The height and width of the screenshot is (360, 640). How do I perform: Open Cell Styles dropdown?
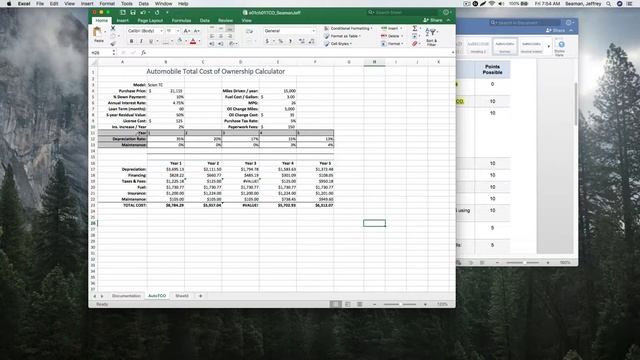coord(338,43)
